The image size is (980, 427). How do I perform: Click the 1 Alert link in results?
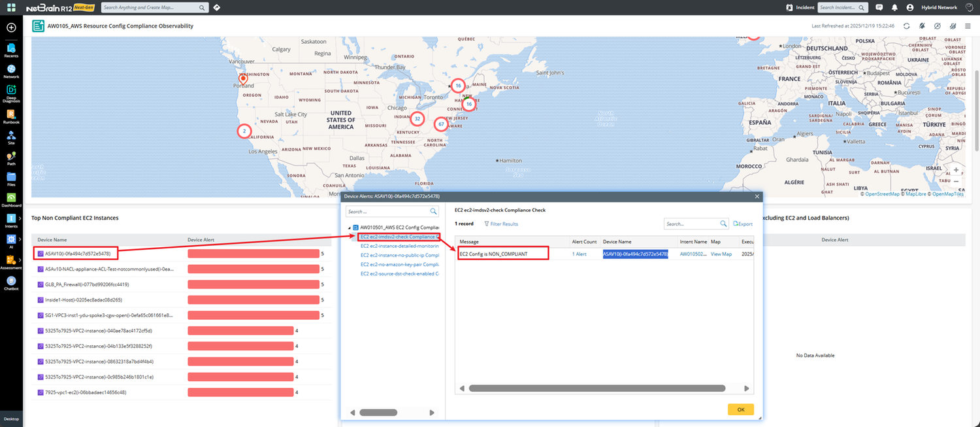(x=579, y=254)
